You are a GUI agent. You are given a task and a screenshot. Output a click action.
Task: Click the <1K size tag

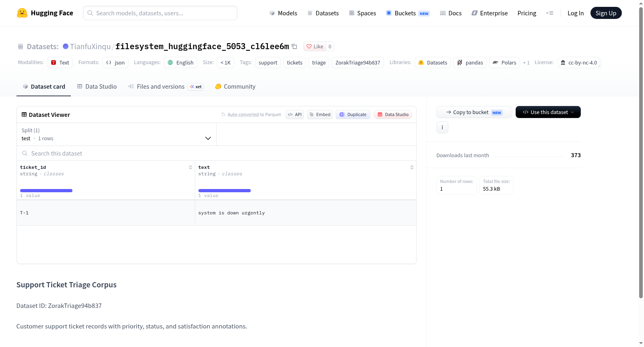(x=225, y=62)
